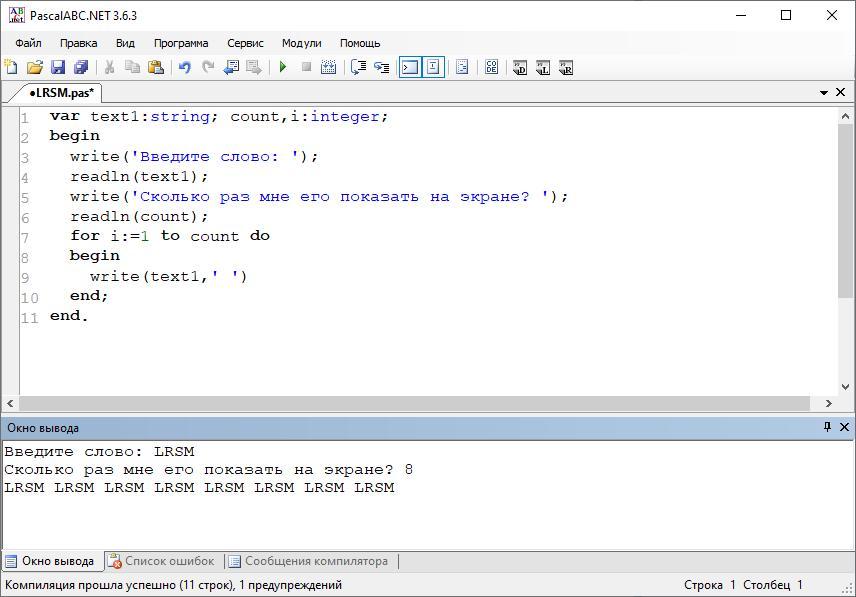Image resolution: width=856 pixels, height=597 pixels.
Task: Click 'write(text1,' ')' code line
Action: (169, 276)
